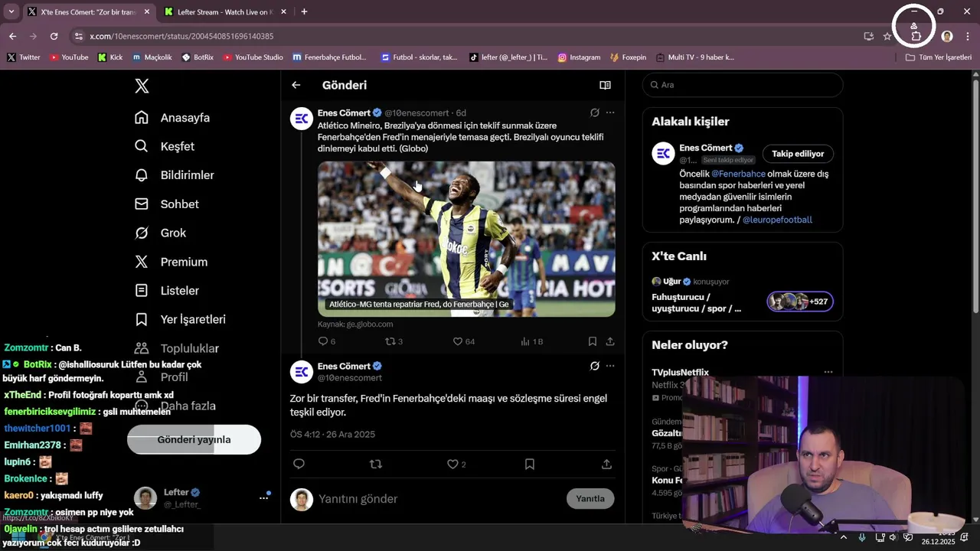Click the Yanıtla button

[590, 499]
